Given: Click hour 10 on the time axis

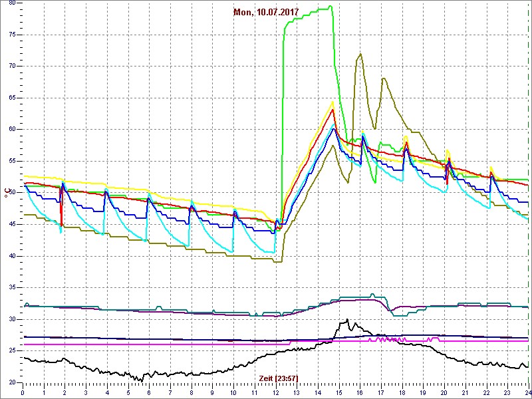Looking at the screenshot, I should tap(233, 392).
